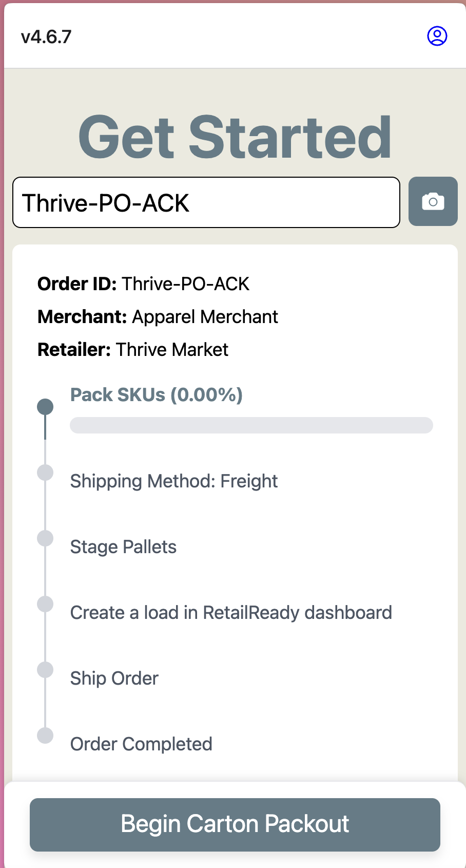Select the Stage Pallets step dot
This screenshot has height=868, width=466.
click(45, 538)
